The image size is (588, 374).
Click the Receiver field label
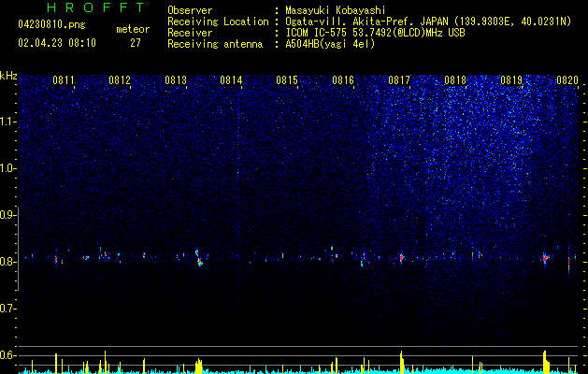(x=190, y=33)
